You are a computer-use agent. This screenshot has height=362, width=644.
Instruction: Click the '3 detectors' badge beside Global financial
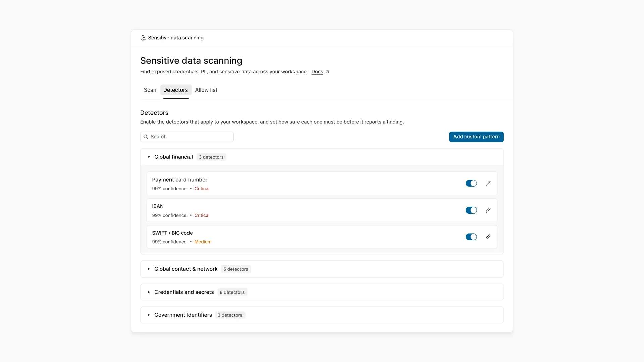(x=211, y=157)
